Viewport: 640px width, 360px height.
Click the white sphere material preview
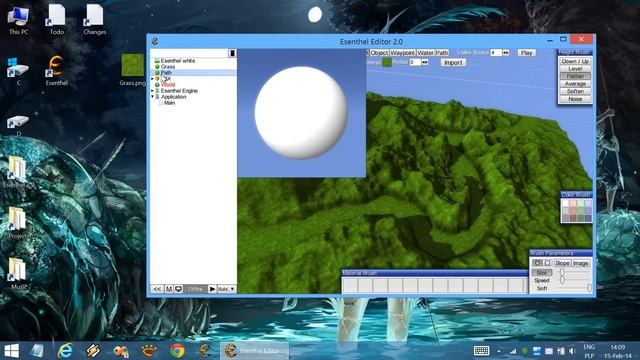(301, 113)
